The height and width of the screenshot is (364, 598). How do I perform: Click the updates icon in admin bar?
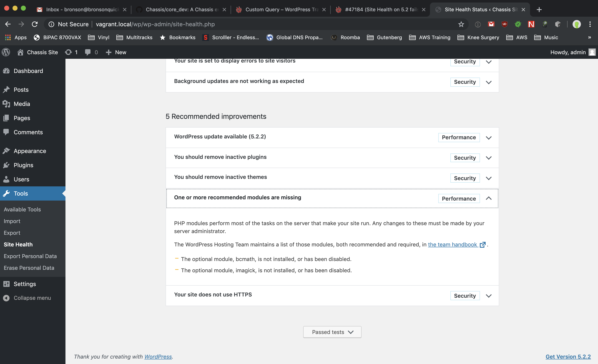[x=69, y=52]
